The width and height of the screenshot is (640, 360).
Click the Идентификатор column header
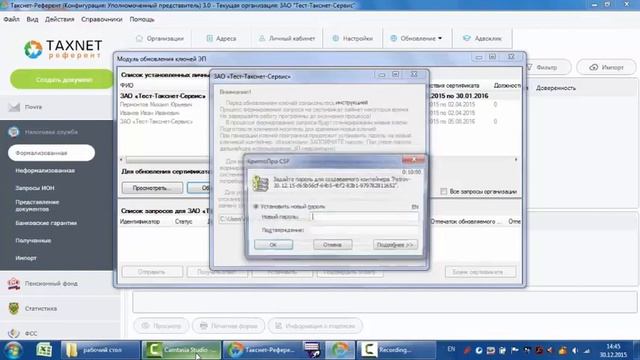140,221
